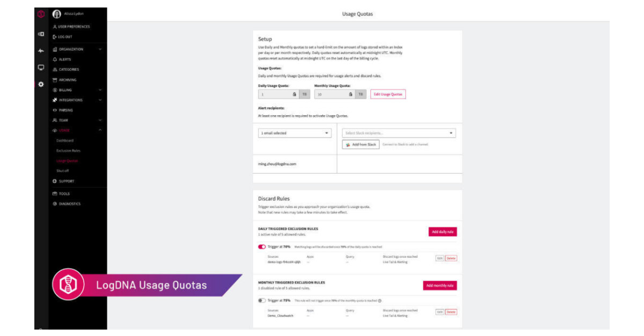644x336 pixels.
Task: Open the Select Slack recipients dropdown
Action: (x=399, y=133)
